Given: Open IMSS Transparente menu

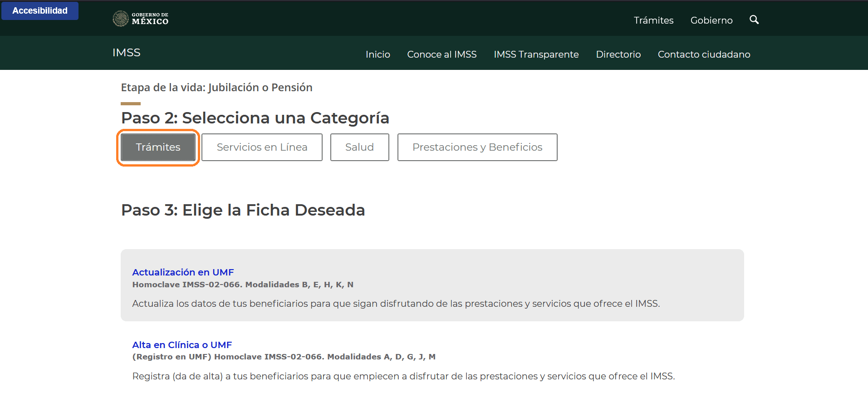Looking at the screenshot, I should [x=536, y=54].
